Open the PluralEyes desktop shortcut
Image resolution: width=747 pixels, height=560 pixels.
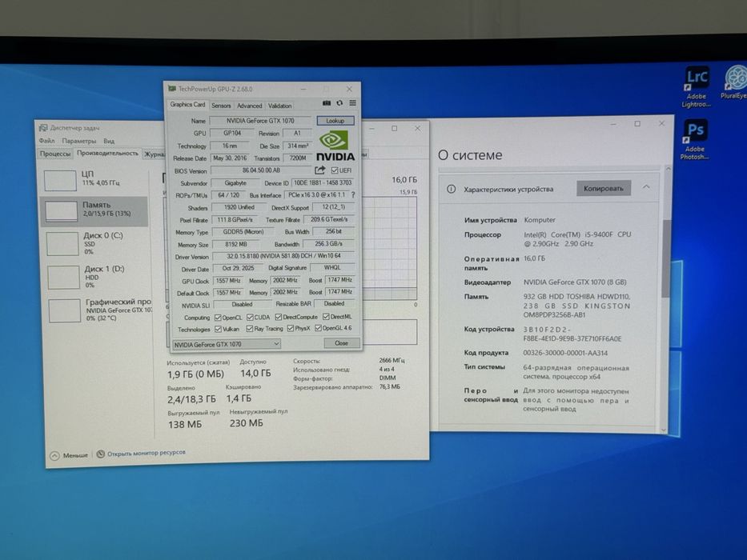pos(735,82)
